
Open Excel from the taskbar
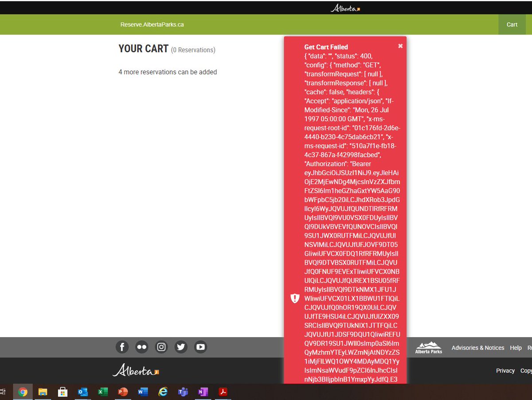click(x=103, y=392)
